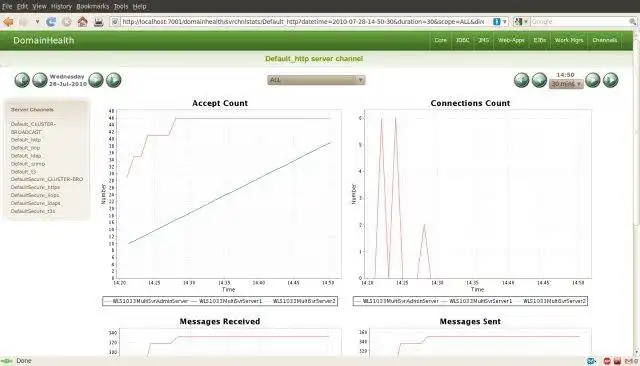Switch to the EJBs navigation tab

(x=540, y=40)
